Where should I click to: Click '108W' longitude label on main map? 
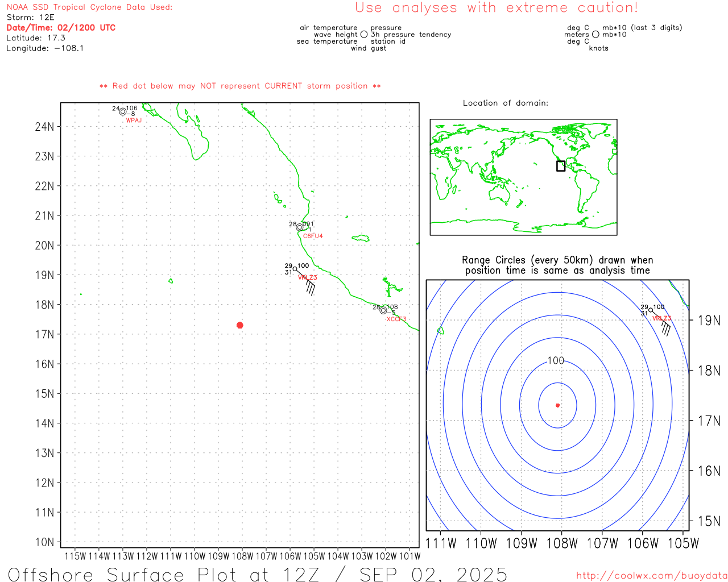pos(242,556)
